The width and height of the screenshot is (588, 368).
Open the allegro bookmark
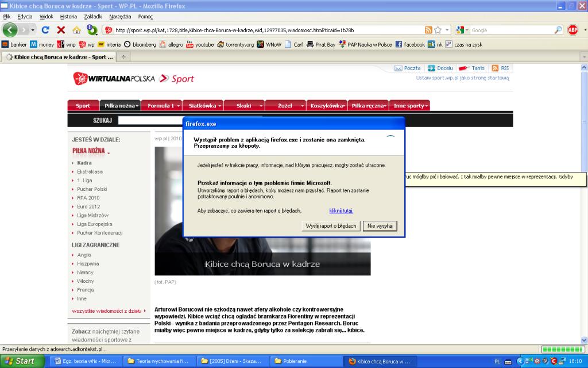coord(171,44)
